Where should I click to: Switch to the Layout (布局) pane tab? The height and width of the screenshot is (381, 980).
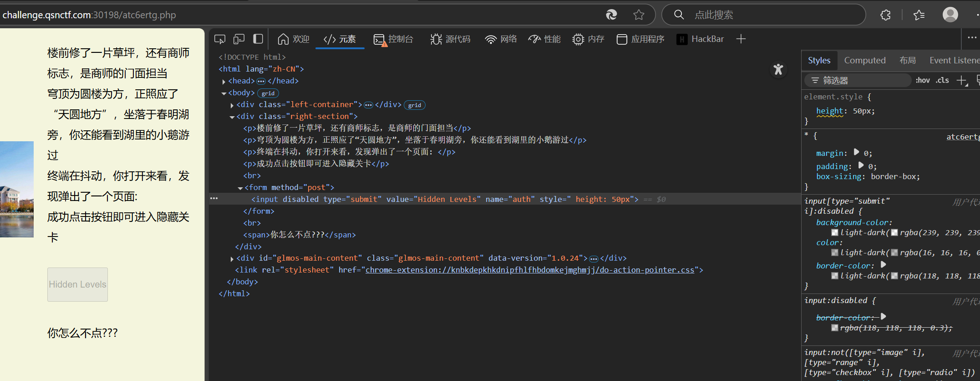pos(908,60)
